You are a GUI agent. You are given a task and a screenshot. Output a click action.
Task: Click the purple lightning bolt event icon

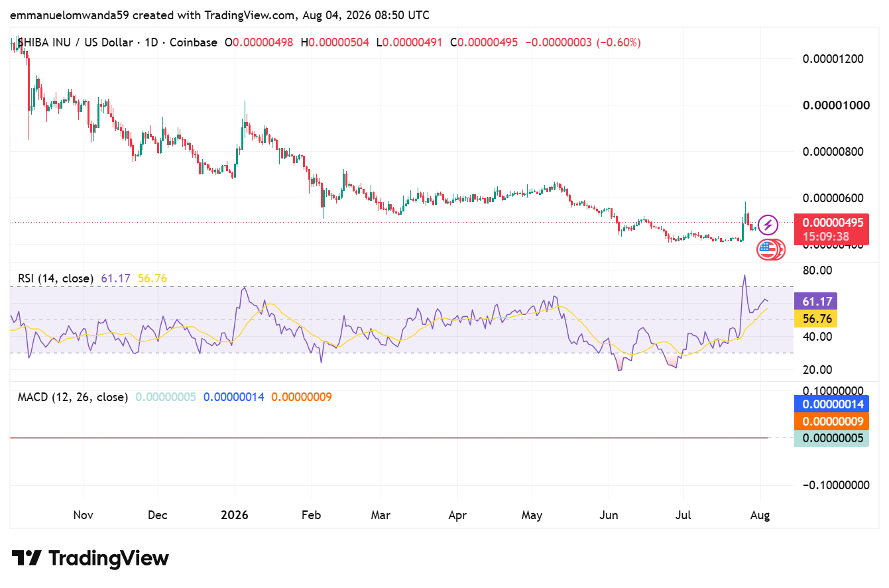tap(768, 225)
